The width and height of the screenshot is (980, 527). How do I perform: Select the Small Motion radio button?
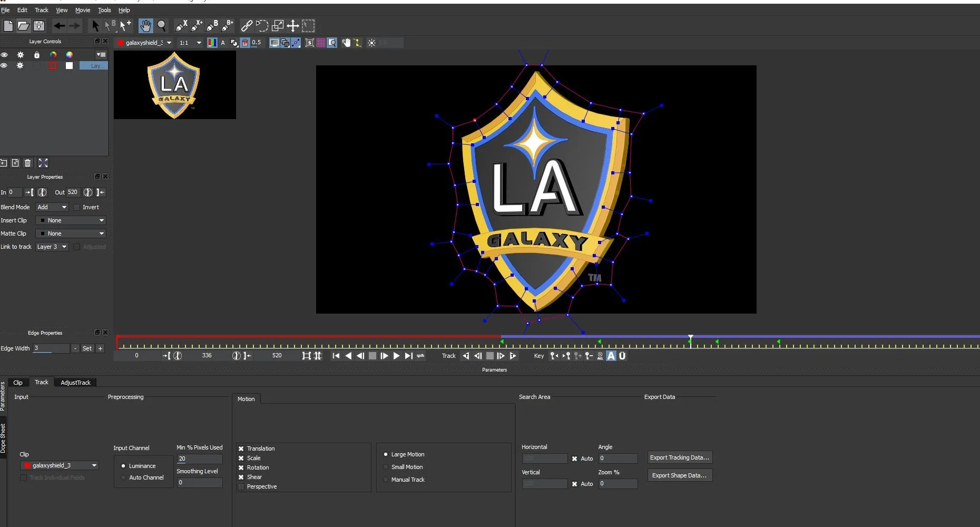pos(386,467)
